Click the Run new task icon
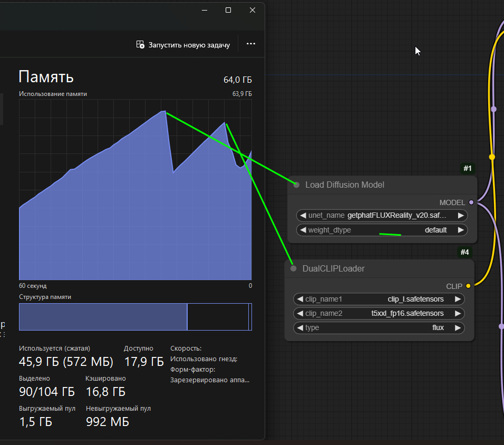504x445 pixels. (x=140, y=45)
